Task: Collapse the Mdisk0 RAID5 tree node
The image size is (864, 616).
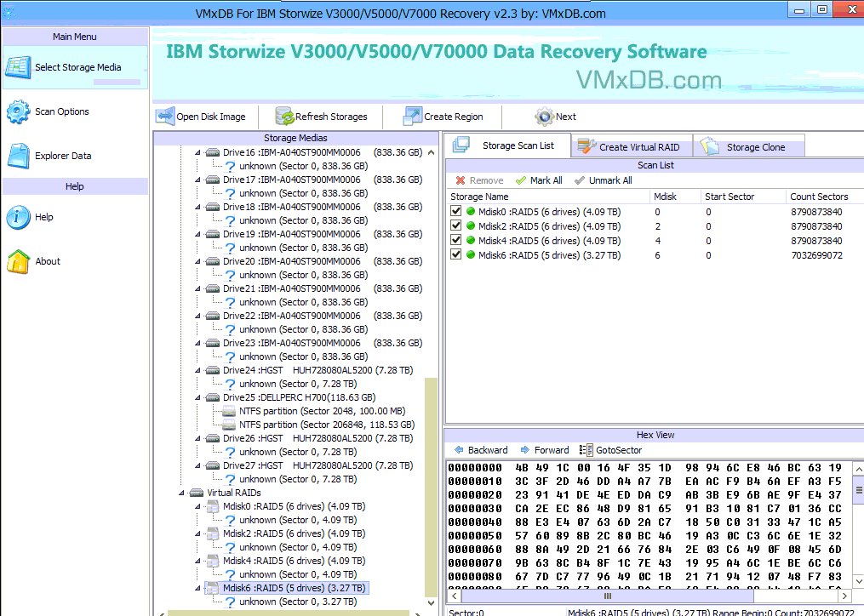Action: coord(197,507)
